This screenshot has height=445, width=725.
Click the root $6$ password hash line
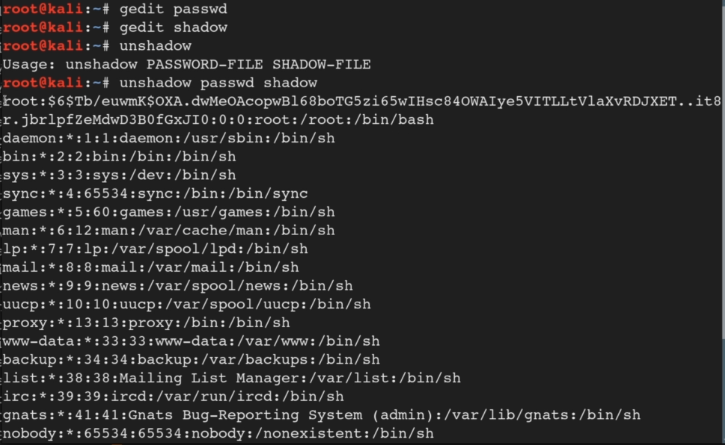pyautogui.click(x=362, y=101)
